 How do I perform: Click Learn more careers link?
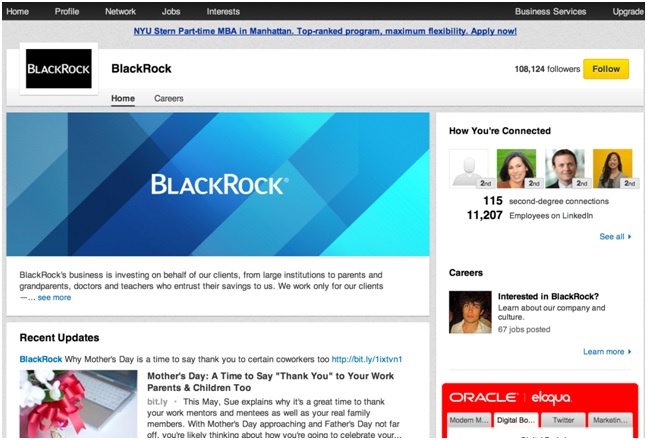[x=603, y=352]
